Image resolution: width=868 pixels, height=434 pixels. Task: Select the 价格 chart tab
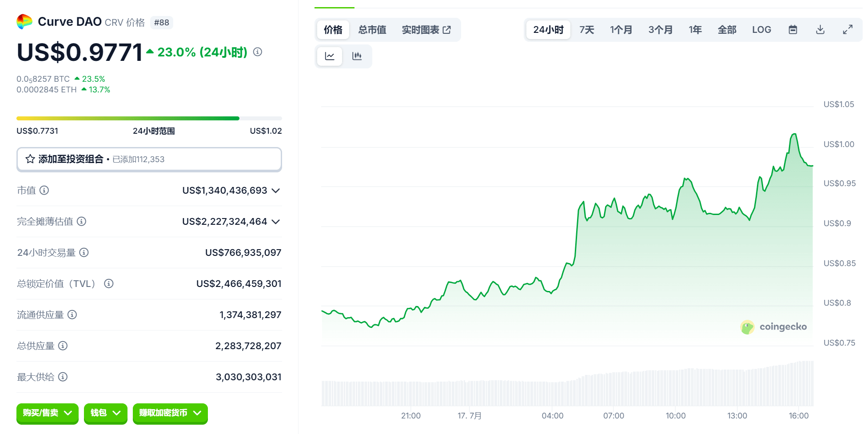[x=333, y=30]
